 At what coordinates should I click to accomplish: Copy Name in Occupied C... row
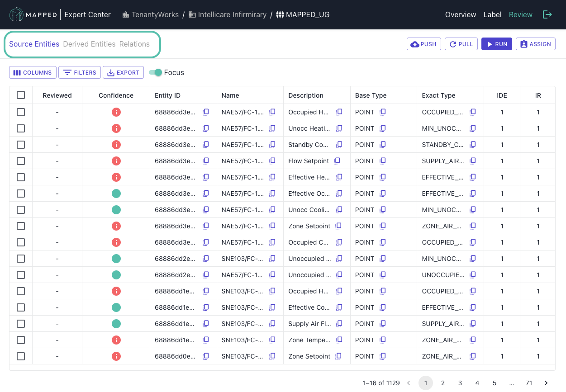click(272, 242)
